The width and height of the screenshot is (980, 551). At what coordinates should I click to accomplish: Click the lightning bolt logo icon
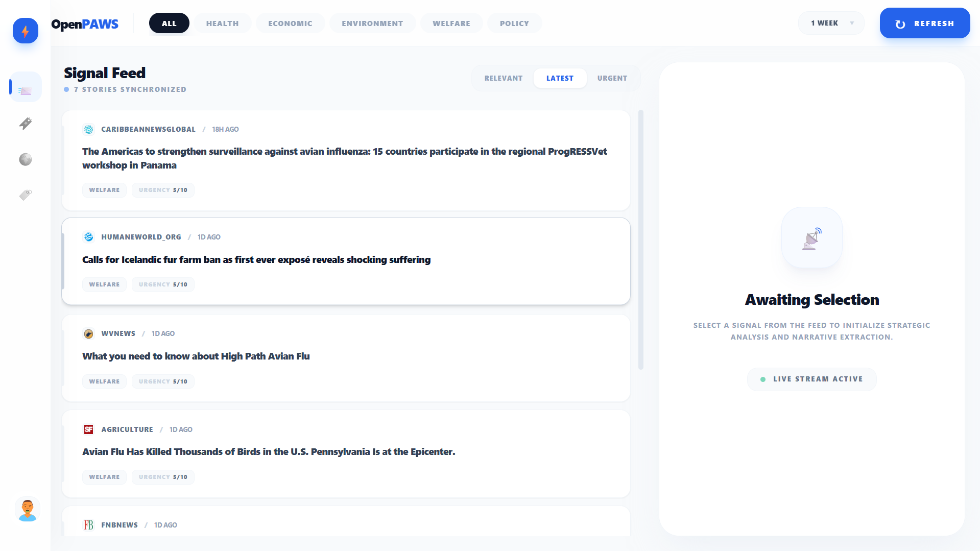click(x=25, y=31)
